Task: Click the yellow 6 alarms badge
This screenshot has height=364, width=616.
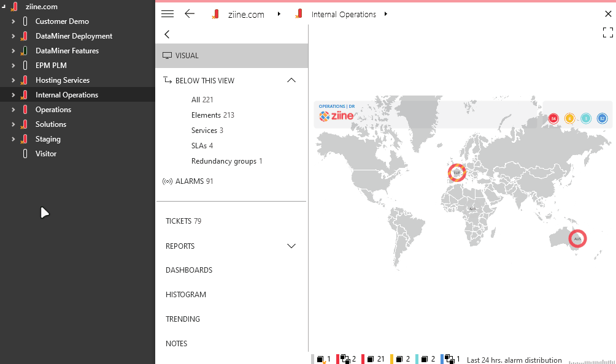Action: tap(569, 118)
